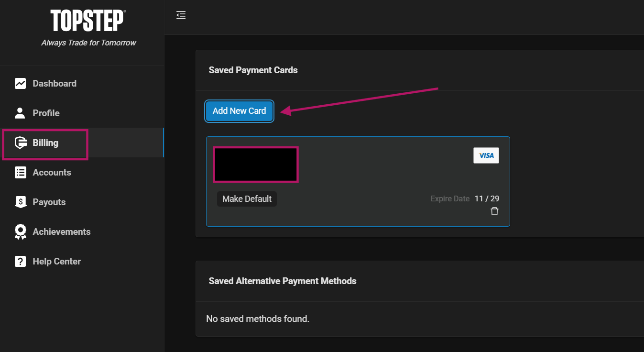Click the Accounts list icon
Image resolution: width=644 pixels, height=352 pixels.
point(20,173)
